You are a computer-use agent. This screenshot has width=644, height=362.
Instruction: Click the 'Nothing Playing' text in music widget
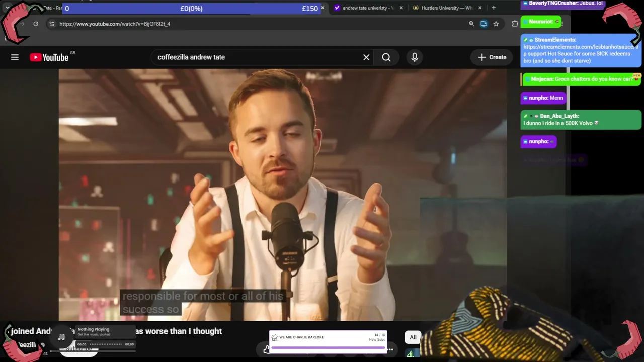click(93, 330)
